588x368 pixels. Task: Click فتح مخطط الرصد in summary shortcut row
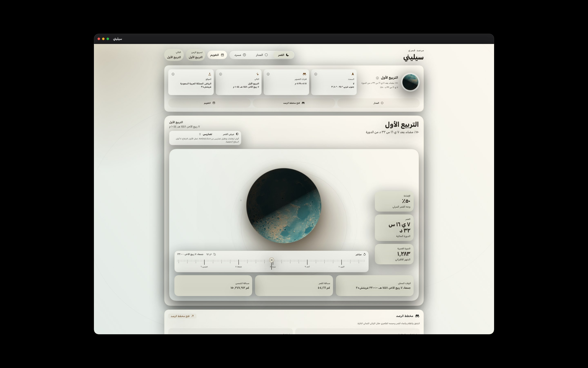point(294,103)
